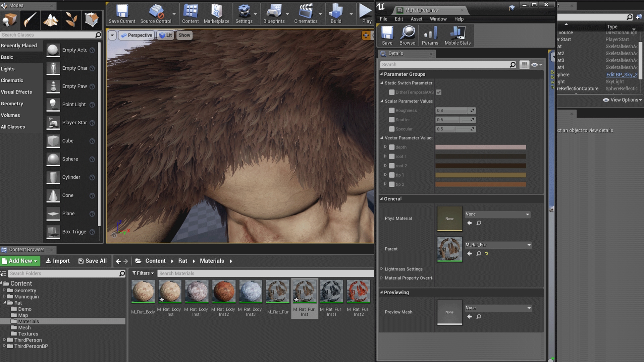Expand the depth vector parameter
Screen dimensions: 644x362
(x=385, y=147)
